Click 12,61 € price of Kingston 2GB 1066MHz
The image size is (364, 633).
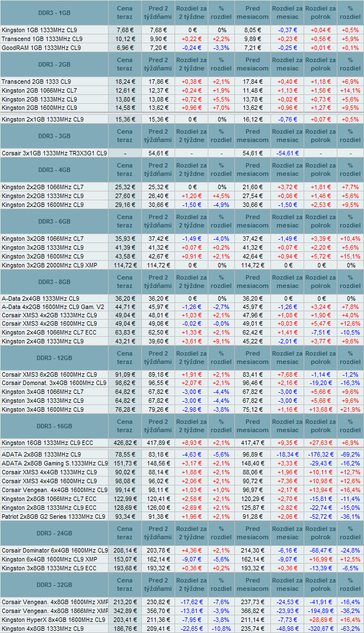[126, 90]
